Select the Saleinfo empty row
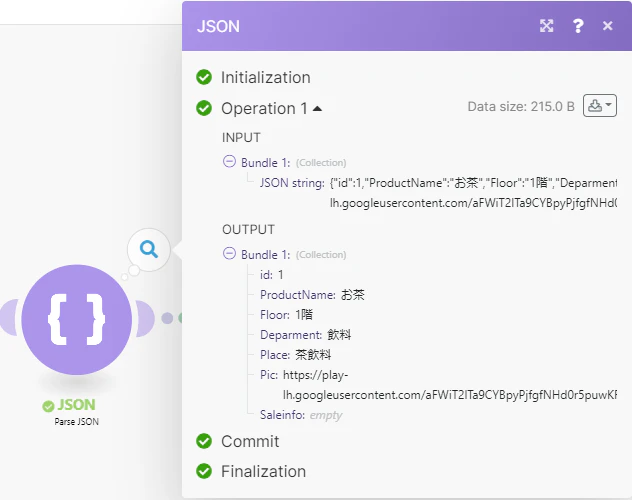Image resolution: width=632 pixels, height=500 pixels. (x=301, y=415)
